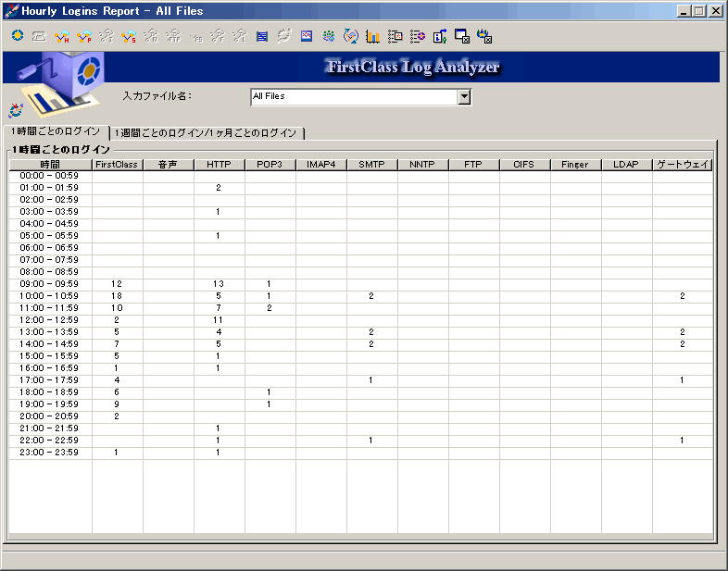Viewport: 728px width, 571px height.
Task: Click the blue lined document toolbar icon
Action: [x=262, y=36]
